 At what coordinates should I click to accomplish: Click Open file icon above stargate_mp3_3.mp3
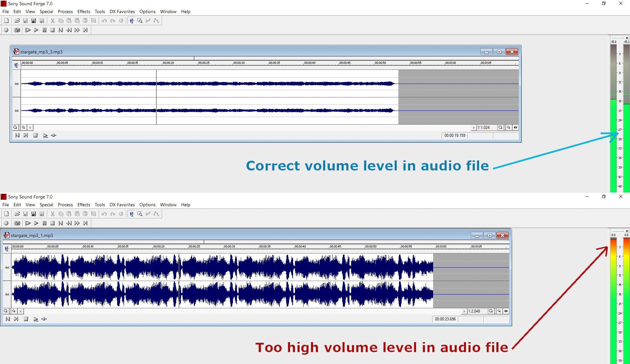coord(17,21)
